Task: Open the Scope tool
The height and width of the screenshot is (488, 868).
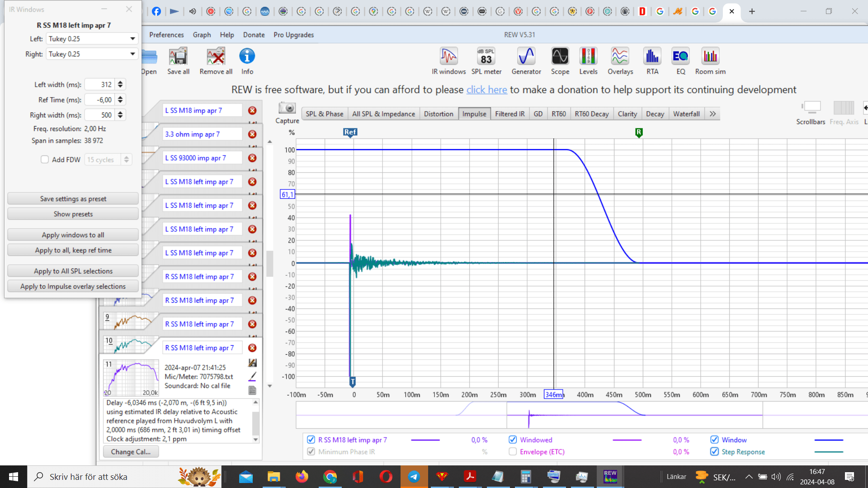Action: (560, 61)
